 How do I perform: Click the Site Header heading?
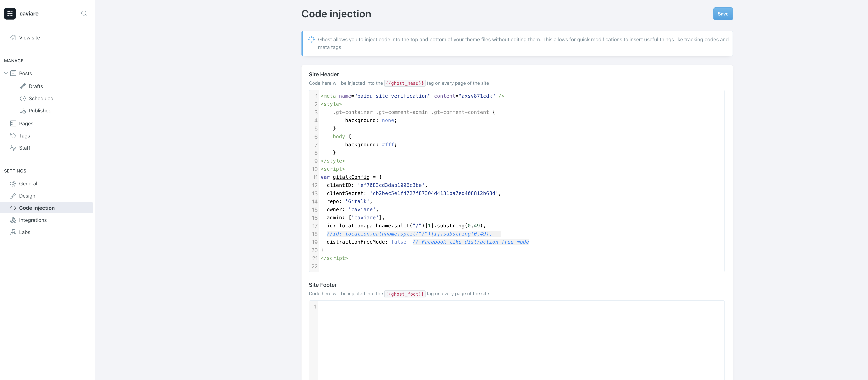[324, 74]
